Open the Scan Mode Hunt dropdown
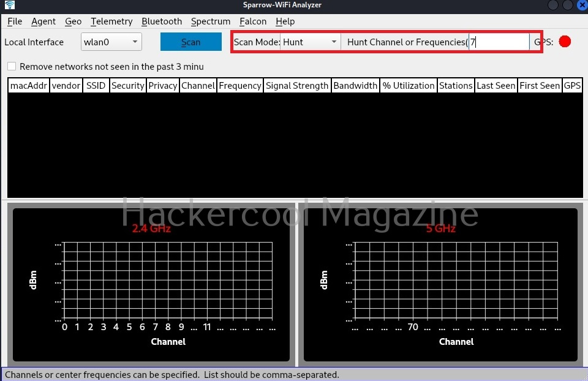The width and height of the screenshot is (588, 381). [x=310, y=42]
